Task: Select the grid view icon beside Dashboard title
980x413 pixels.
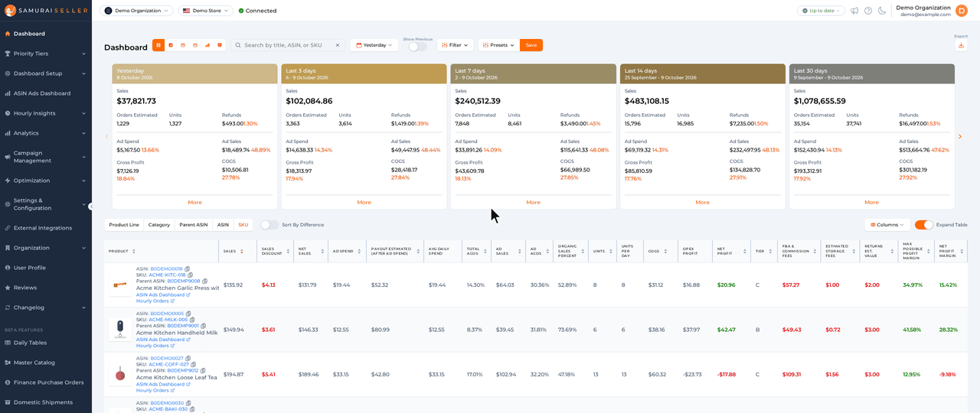Action: coord(158,45)
